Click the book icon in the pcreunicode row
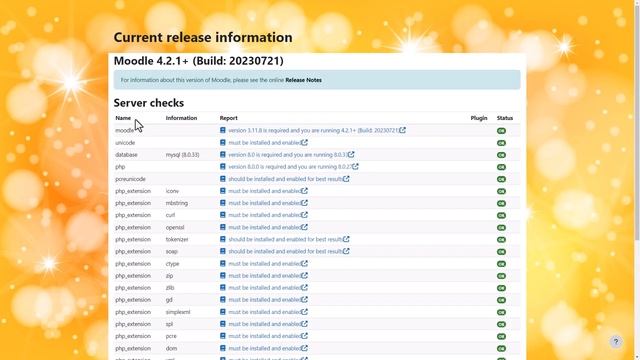This screenshot has width=640, height=360. pos(222,179)
